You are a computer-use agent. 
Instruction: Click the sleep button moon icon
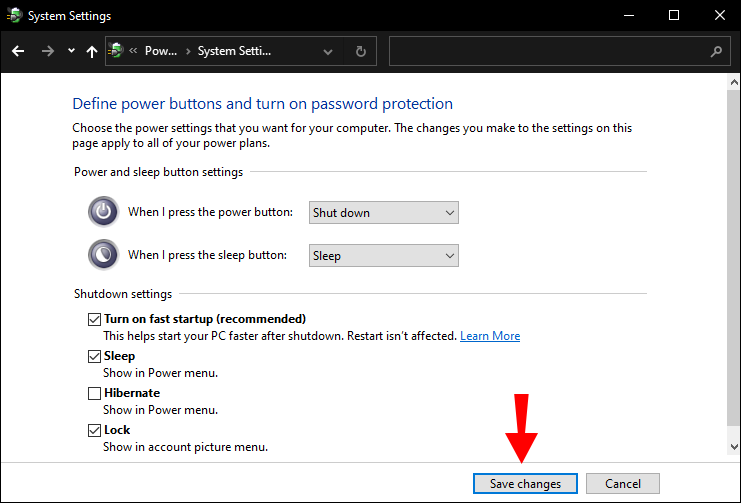point(103,255)
